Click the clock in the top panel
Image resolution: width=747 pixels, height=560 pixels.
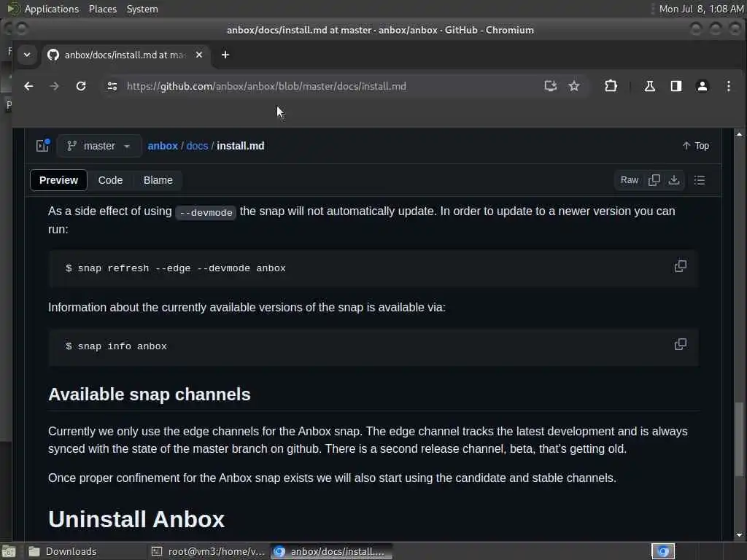tap(701, 9)
